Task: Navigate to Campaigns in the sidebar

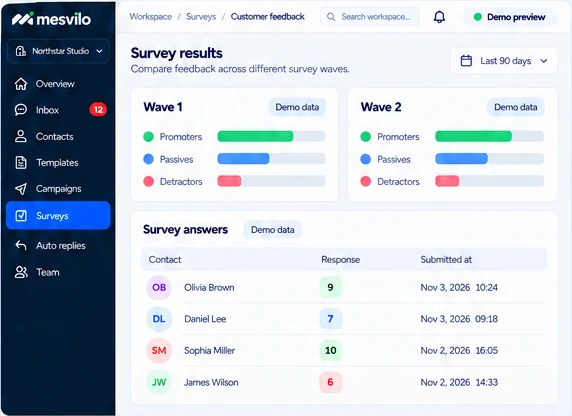Action: pos(58,189)
